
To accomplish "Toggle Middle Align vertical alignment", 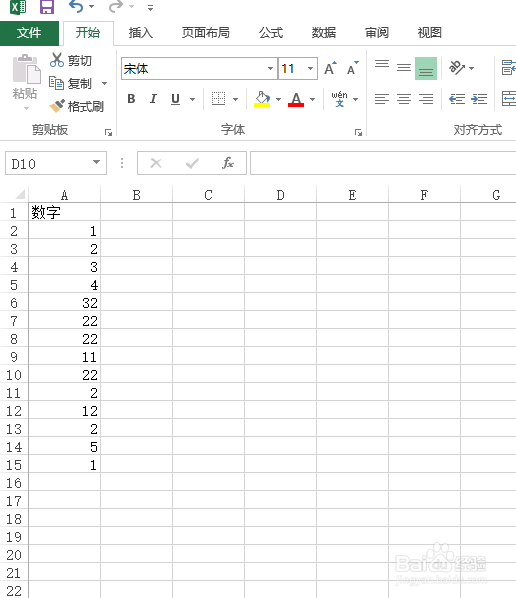I will click(404, 68).
